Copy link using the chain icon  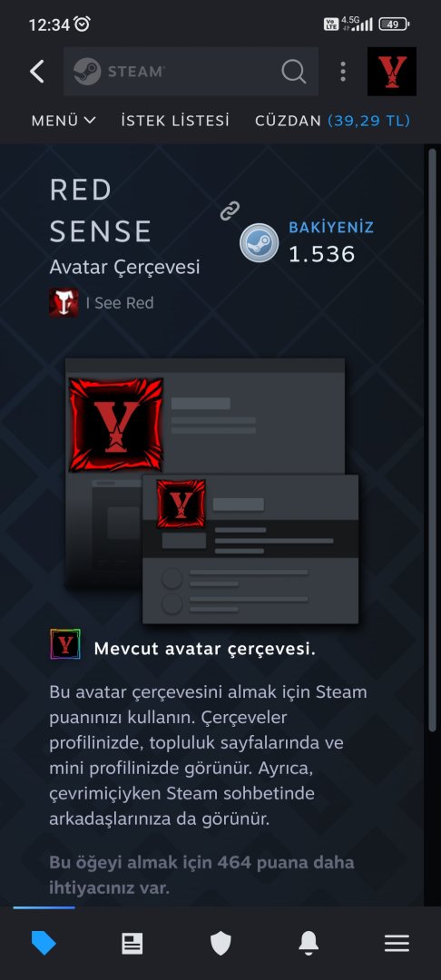point(230,211)
